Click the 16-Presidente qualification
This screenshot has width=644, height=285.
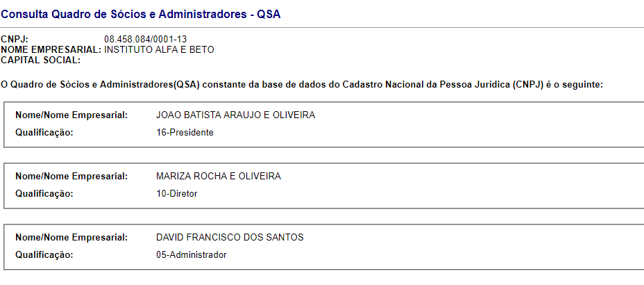click(185, 133)
